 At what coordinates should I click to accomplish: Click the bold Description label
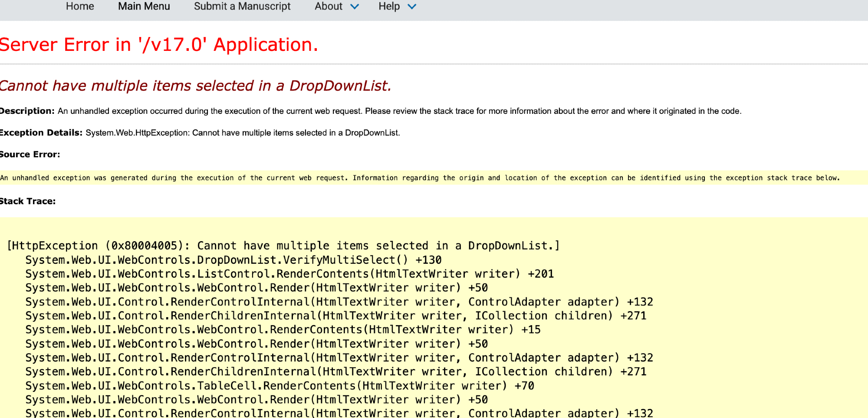pyautogui.click(x=27, y=111)
